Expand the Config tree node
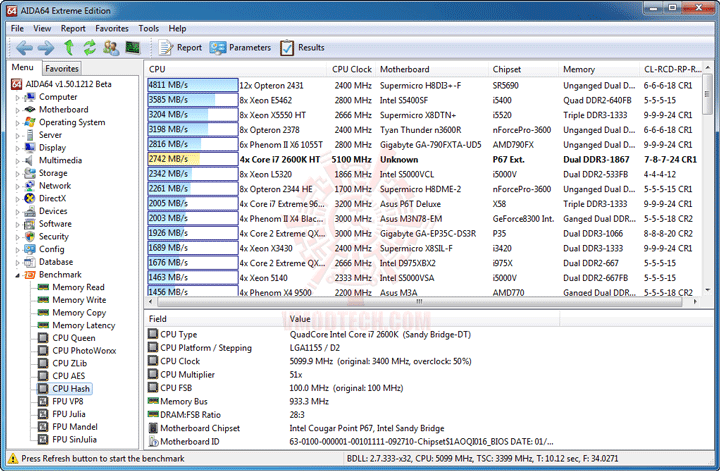Viewport: 720px width, 471px height. 17,250
